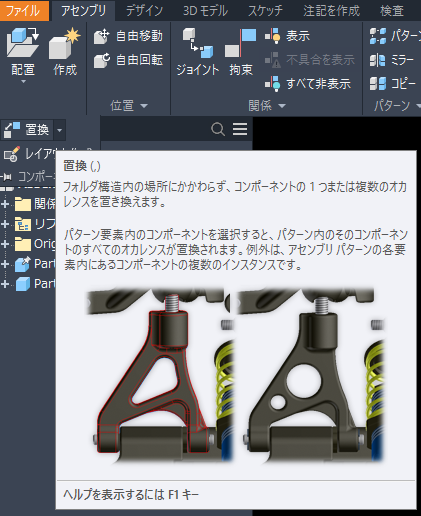421x516 pixels.
Task: Open the ファイル tab
Action: pos(24,11)
